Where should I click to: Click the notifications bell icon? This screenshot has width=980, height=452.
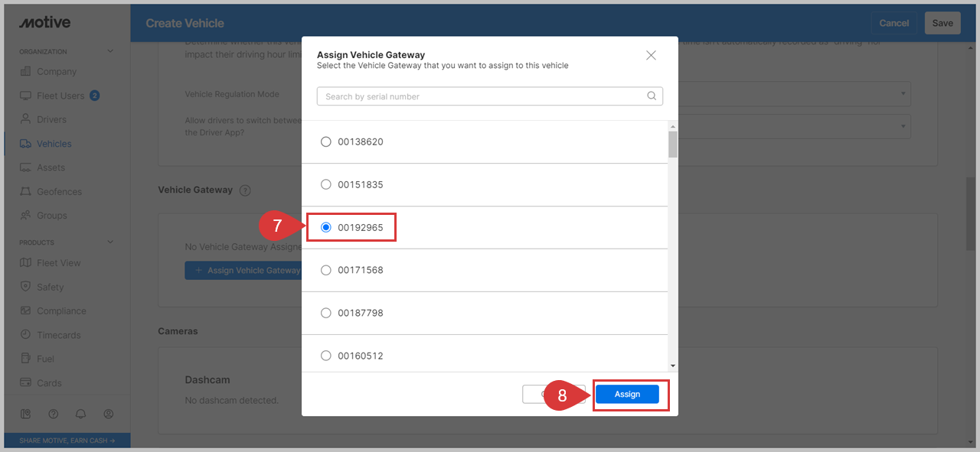(81, 414)
